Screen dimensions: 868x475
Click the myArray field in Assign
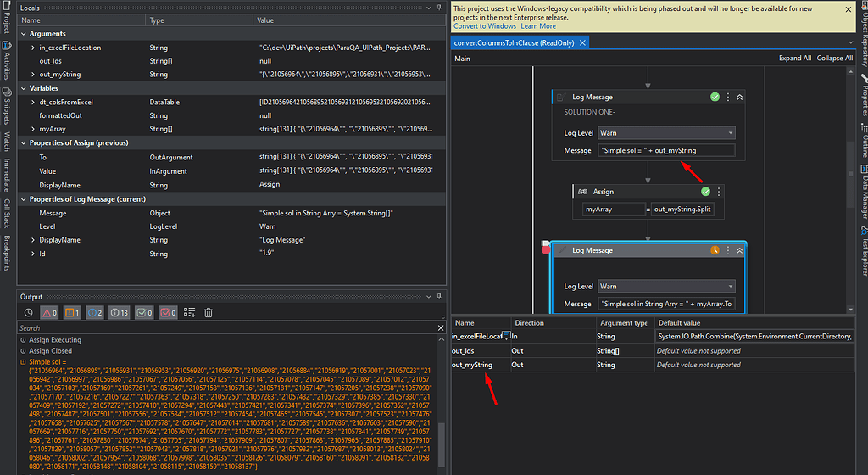pos(614,210)
